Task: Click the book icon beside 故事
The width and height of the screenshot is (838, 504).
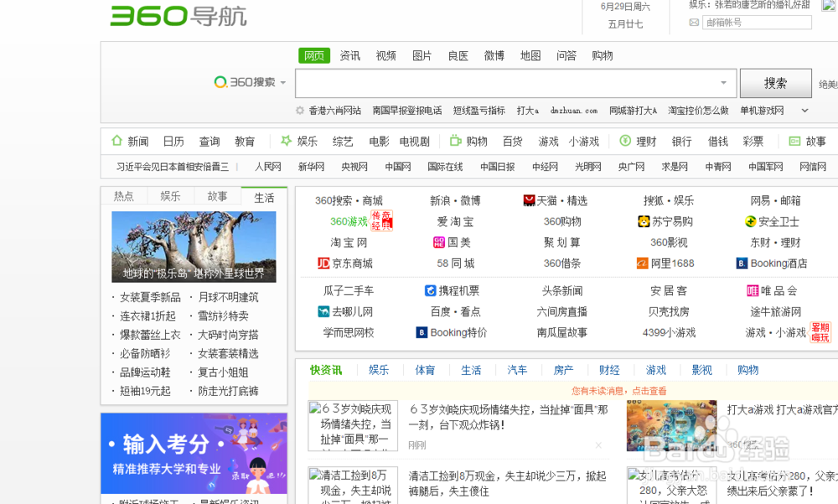Action: click(794, 141)
